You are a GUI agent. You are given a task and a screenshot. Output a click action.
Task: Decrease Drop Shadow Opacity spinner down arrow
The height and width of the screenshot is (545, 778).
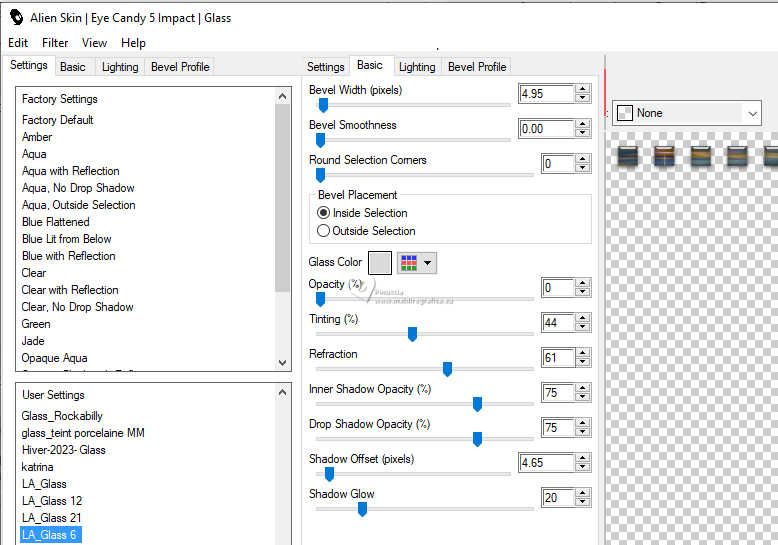[x=583, y=433]
